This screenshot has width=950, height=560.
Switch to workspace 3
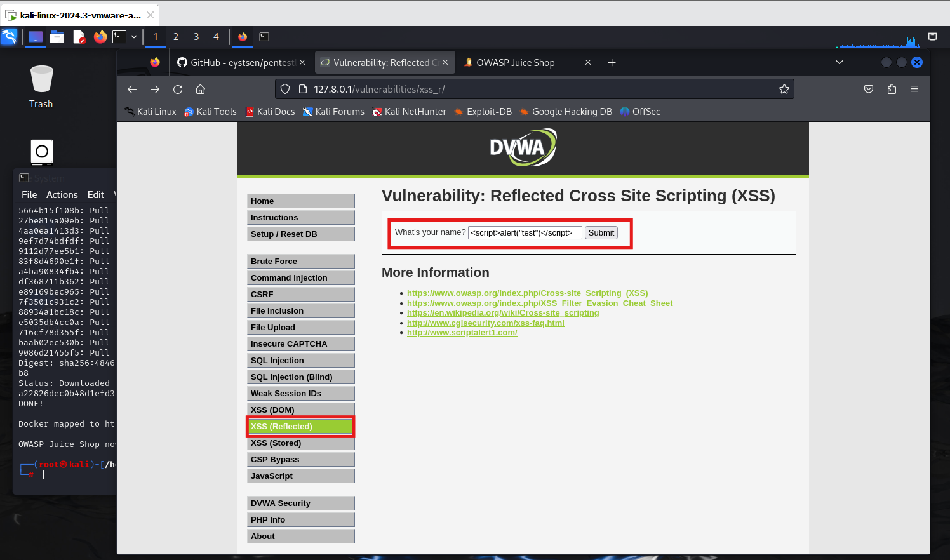tap(196, 37)
